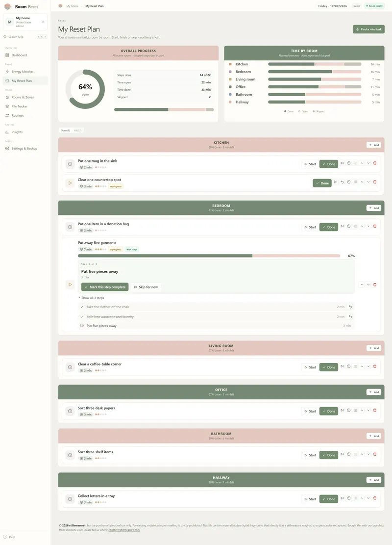Click the Kitchen time-by-room bar

point(315,64)
